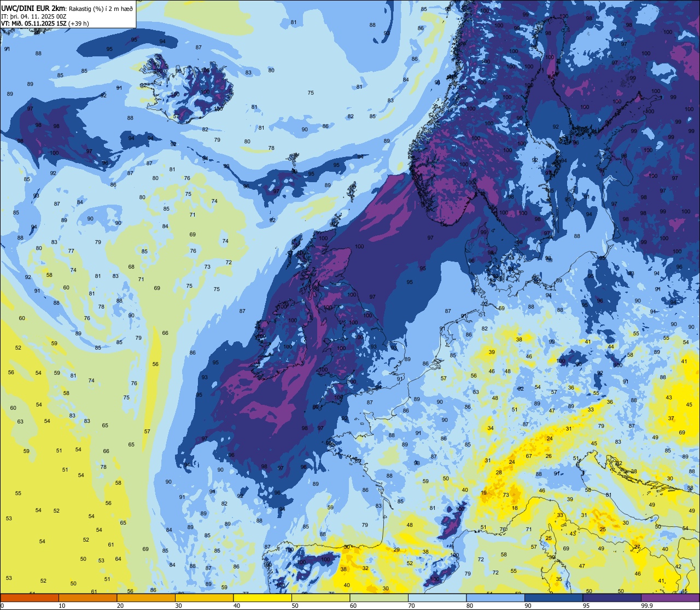700x610 pixels.
Task: Select the dark navy 95–99.9 legend swatch
Action: pyautogui.click(x=612, y=597)
